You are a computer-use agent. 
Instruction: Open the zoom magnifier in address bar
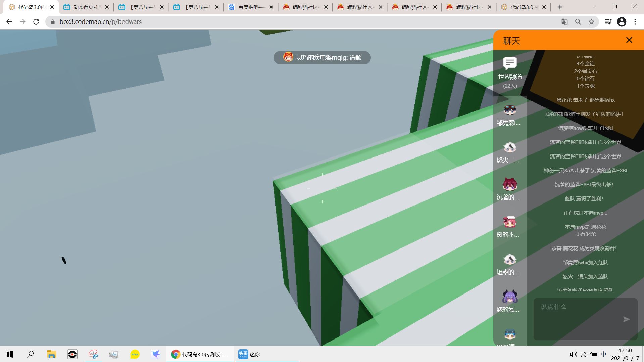578,22
